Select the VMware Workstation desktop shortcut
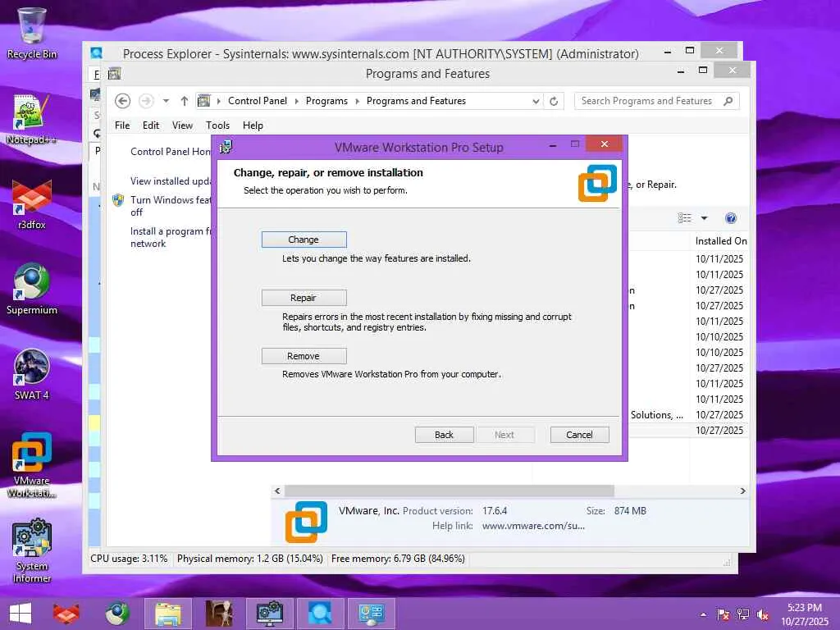Image resolution: width=840 pixels, height=630 pixels. tap(32, 465)
